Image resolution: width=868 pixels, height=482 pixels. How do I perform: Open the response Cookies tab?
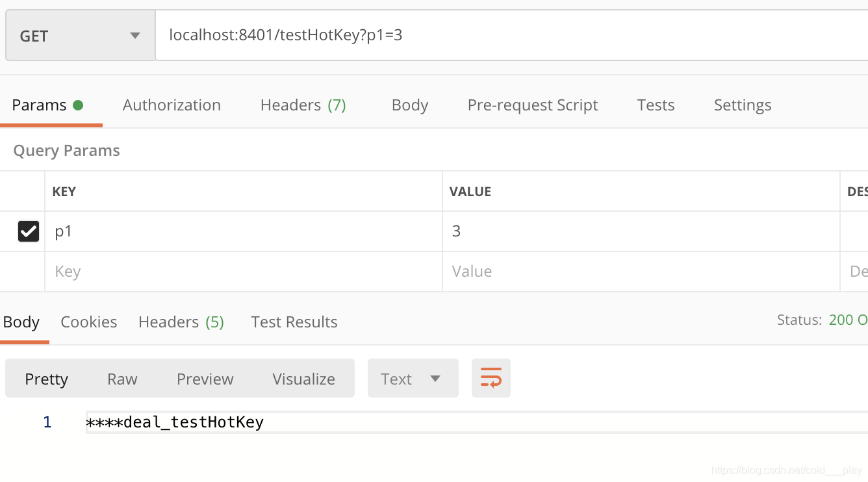point(89,322)
